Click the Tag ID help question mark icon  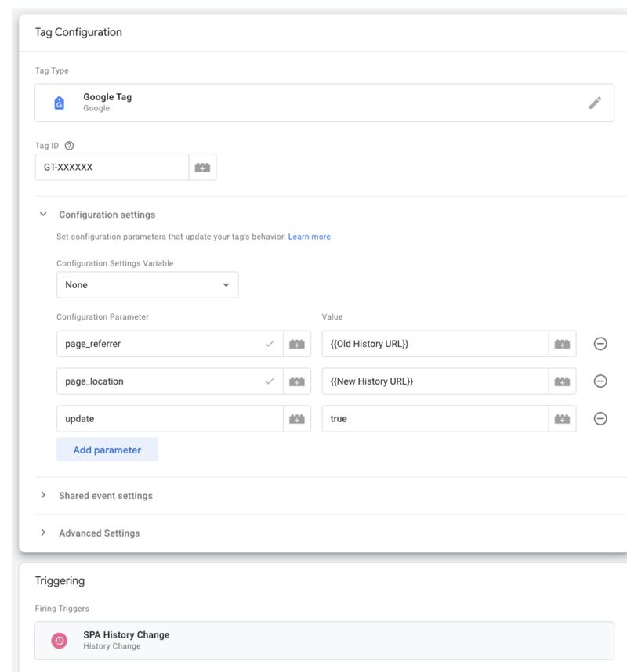[x=69, y=146]
